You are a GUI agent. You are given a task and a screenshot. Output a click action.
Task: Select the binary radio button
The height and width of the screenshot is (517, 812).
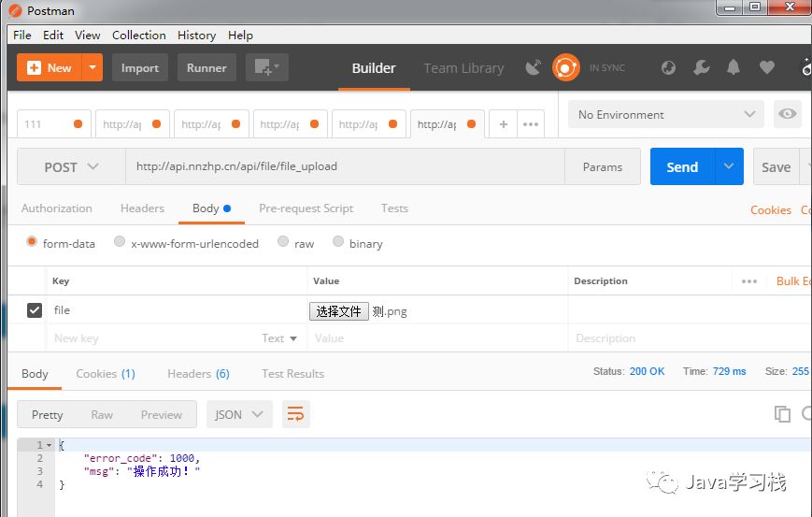coord(338,241)
